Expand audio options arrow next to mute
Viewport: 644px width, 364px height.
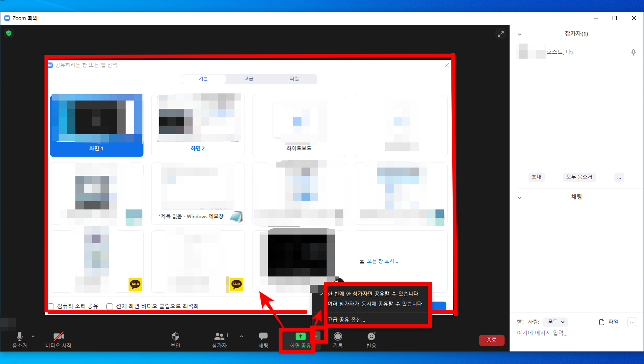coord(33,336)
